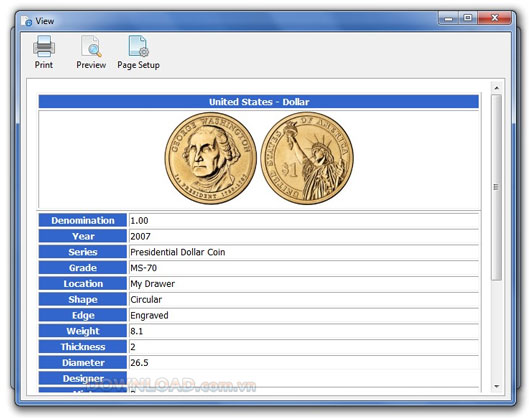
Task: Select the Diameter label cell
Action: click(x=83, y=363)
